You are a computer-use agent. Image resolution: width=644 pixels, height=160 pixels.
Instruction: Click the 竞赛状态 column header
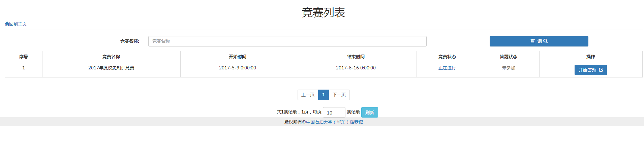pos(447,57)
